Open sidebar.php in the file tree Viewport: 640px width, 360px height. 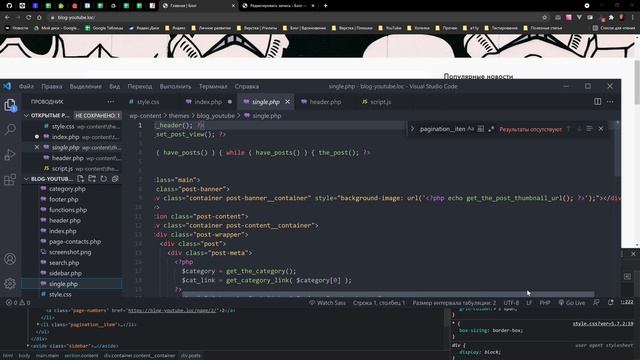click(x=65, y=273)
